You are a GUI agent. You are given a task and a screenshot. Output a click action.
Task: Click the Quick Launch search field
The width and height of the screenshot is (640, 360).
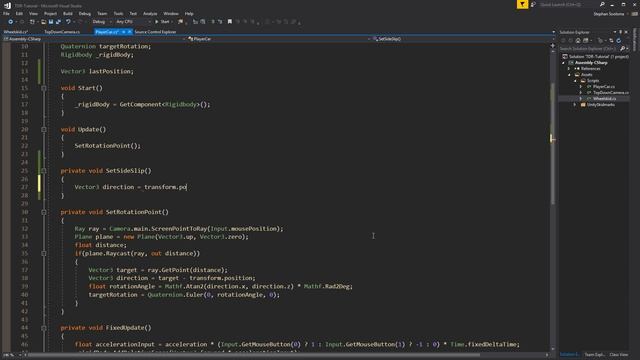pyautogui.click(x=569, y=4)
